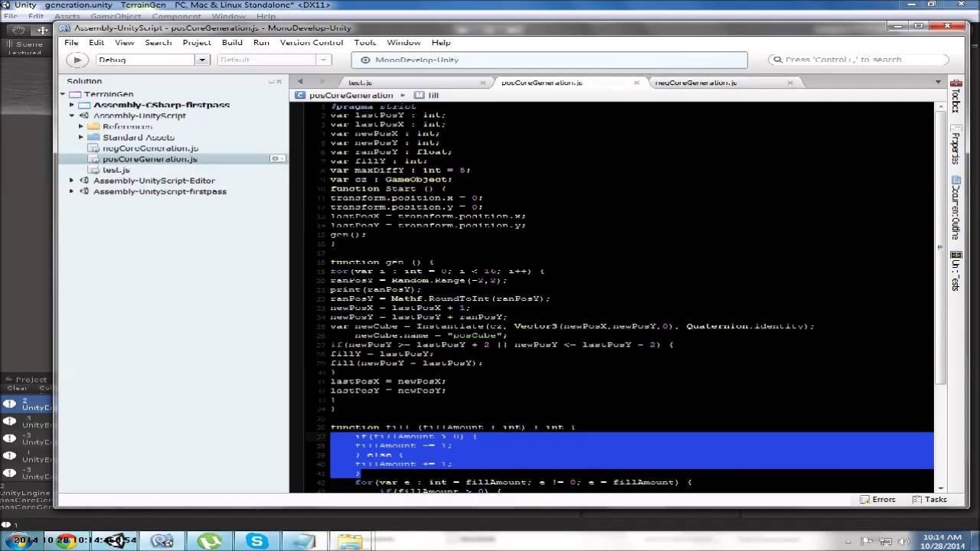Switch to the negCoreGeneration.js tab

pyautogui.click(x=696, y=82)
